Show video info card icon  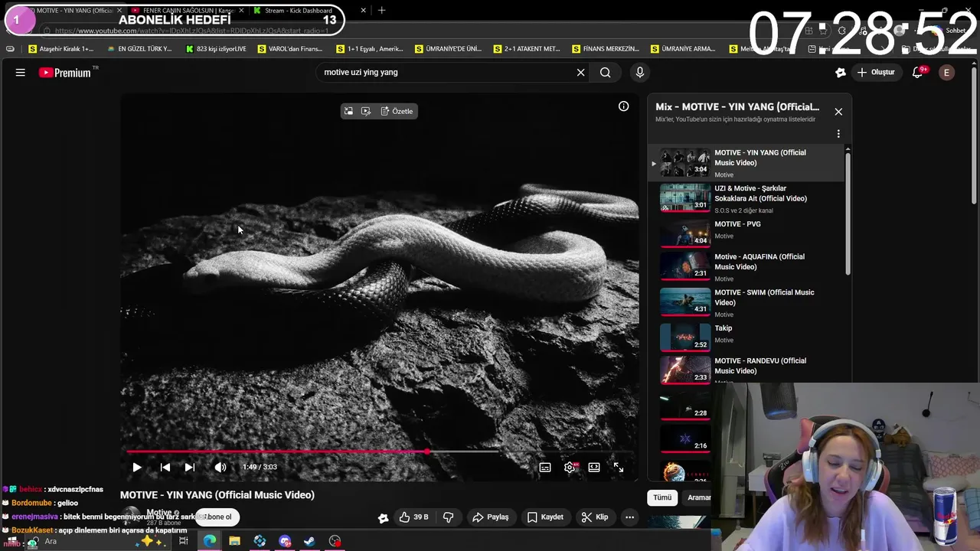pos(624,106)
